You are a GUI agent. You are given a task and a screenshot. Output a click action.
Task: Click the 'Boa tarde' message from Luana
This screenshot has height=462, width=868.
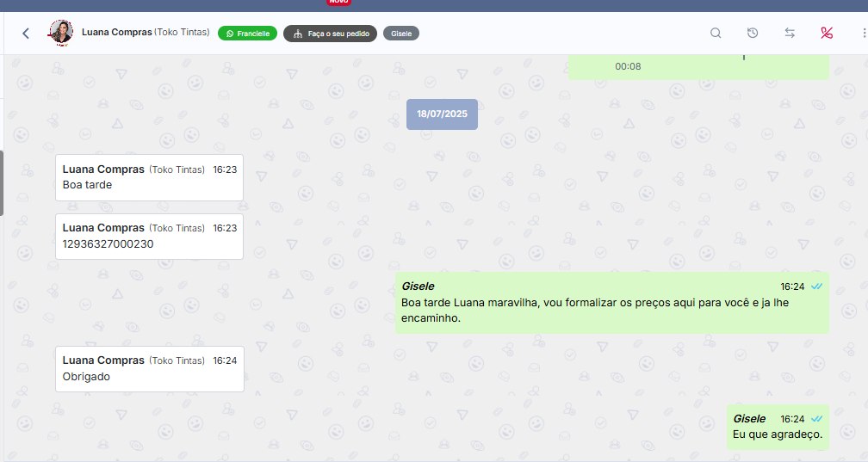149,177
